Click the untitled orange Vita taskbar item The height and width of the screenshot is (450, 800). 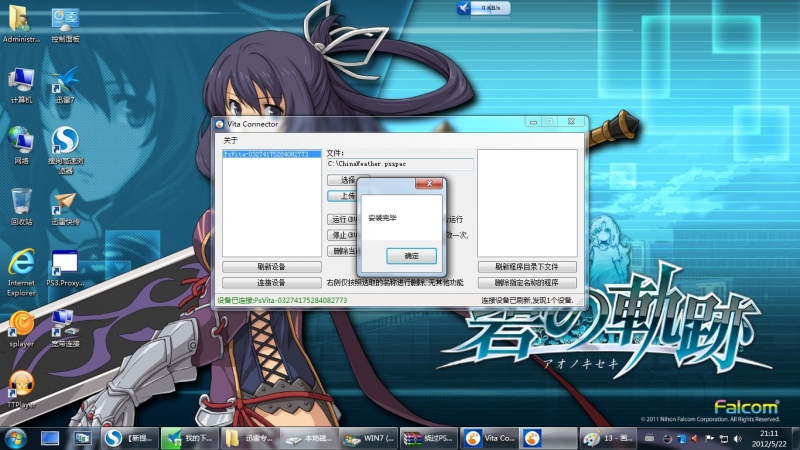coord(547,438)
